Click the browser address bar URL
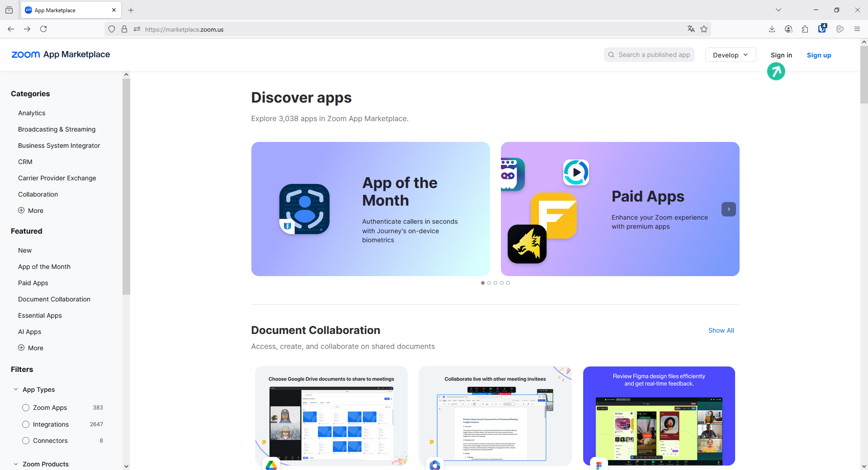The image size is (868, 470). click(x=184, y=29)
